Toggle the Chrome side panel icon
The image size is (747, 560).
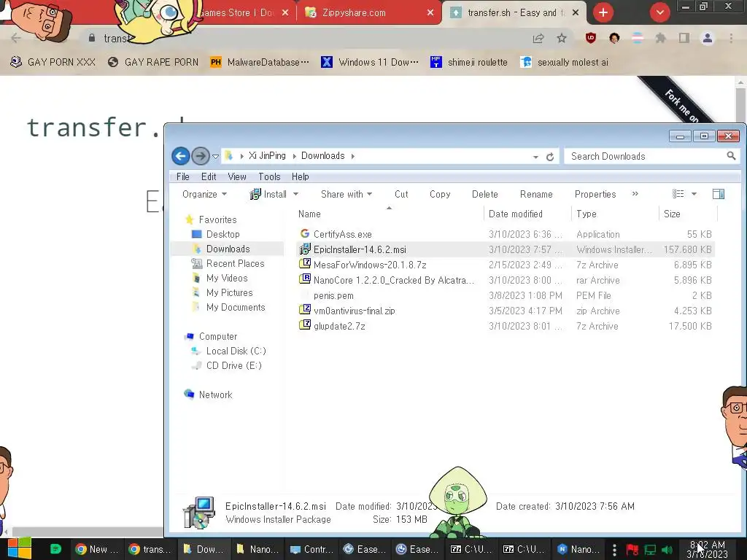pos(684,38)
